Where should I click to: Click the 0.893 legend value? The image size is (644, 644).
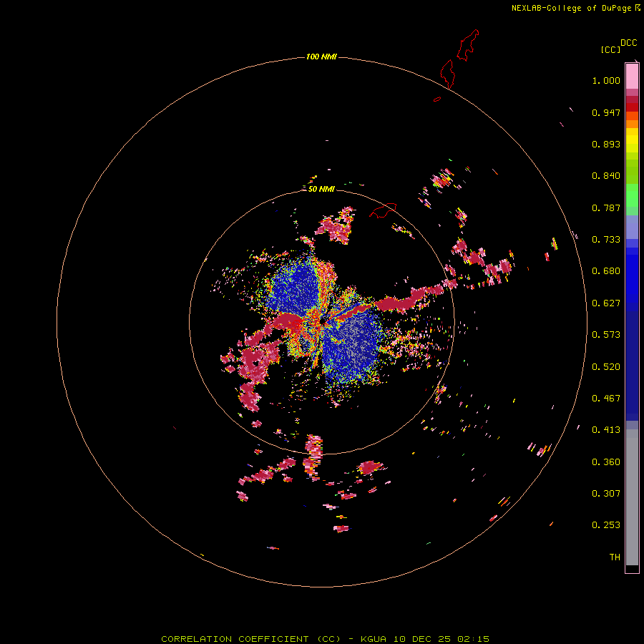click(606, 144)
